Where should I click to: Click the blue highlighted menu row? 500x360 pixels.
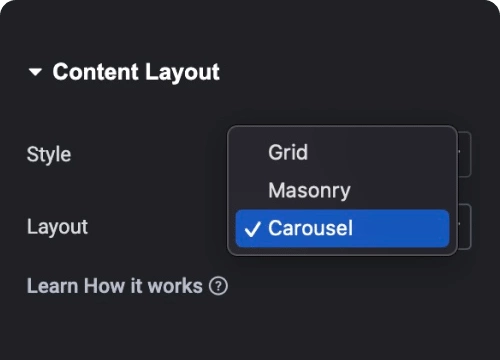[342, 228]
